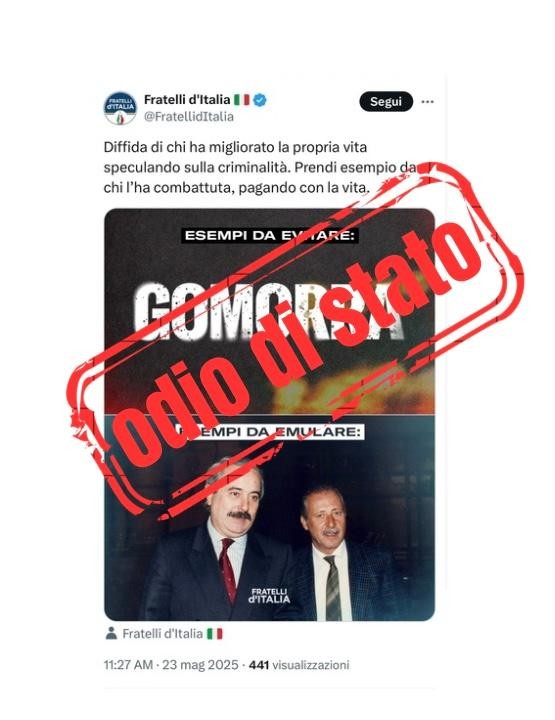Open the Fratelli d'Italia display name link
This screenshot has width=555, height=720.
(187, 99)
